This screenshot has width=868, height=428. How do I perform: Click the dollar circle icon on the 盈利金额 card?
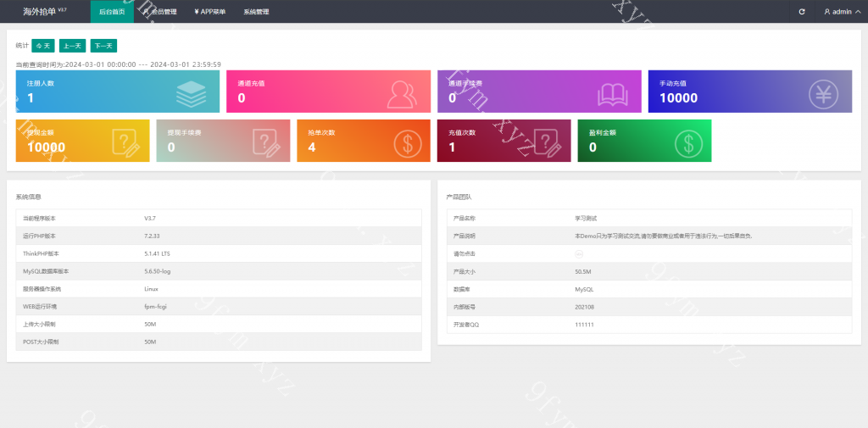click(x=688, y=144)
